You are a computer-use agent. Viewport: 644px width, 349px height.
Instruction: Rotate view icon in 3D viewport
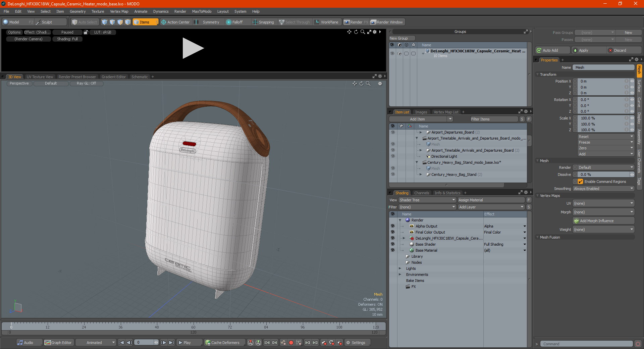point(361,84)
